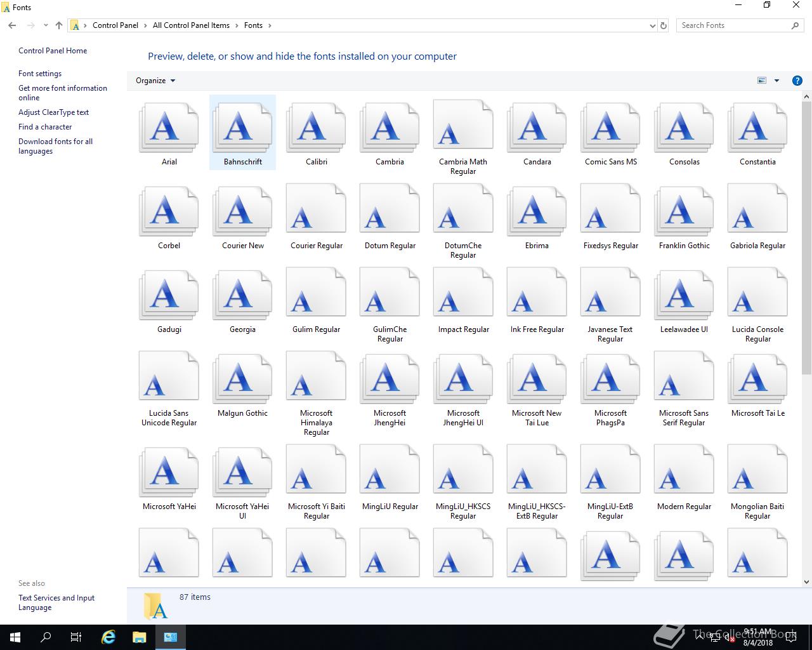Open Download fonts for all languages

click(x=55, y=146)
